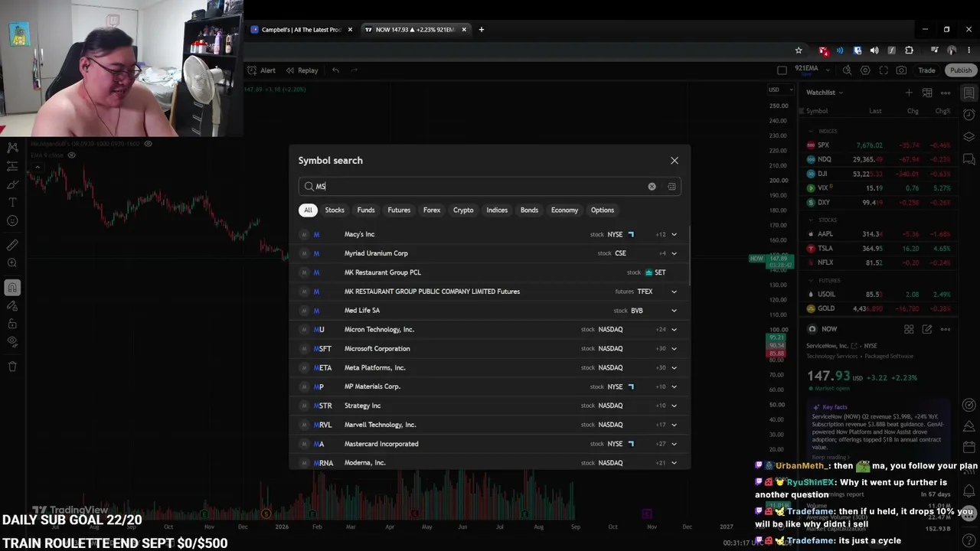
Task: Select the Zoom in tool
Action: (12, 263)
